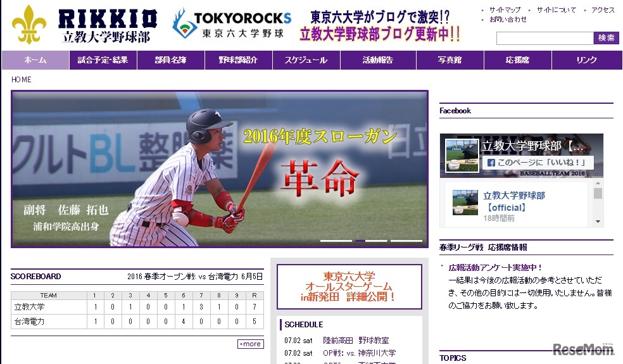
Task: Click the TOPICS section heading
Action: pyautogui.click(x=453, y=358)
